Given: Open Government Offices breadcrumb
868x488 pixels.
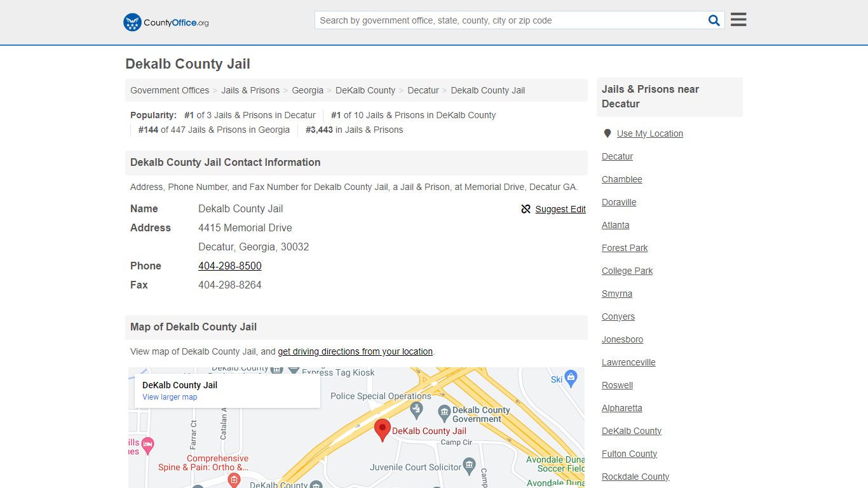Looking at the screenshot, I should pyautogui.click(x=170, y=90).
